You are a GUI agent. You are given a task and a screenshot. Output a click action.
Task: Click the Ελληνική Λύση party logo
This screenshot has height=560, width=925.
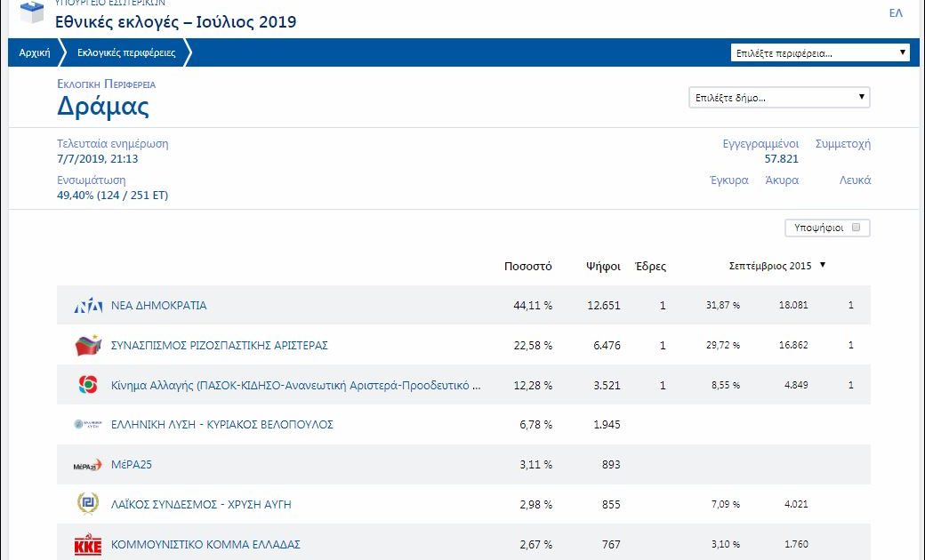pyautogui.click(x=88, y=424)
